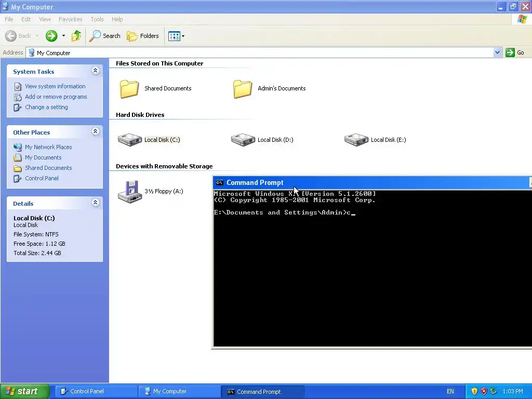This screenshot has width=532, height=399.
Task: Click the Go button
Action: [515, 52]
